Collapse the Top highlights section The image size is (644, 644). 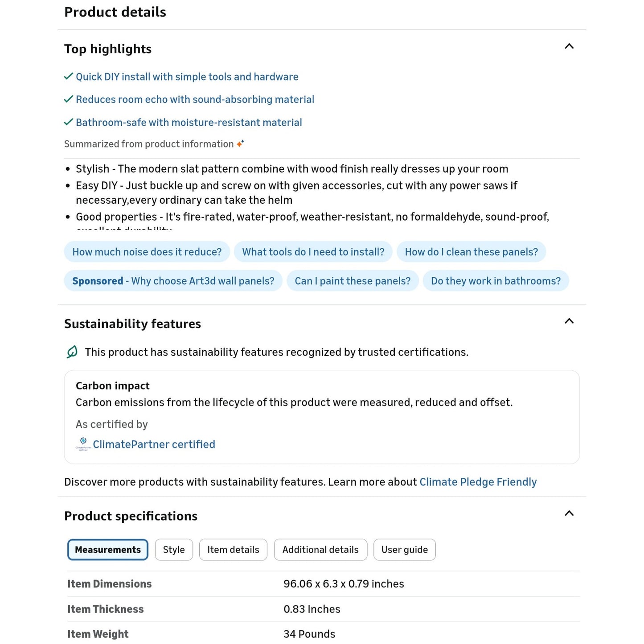click(569, 46)
